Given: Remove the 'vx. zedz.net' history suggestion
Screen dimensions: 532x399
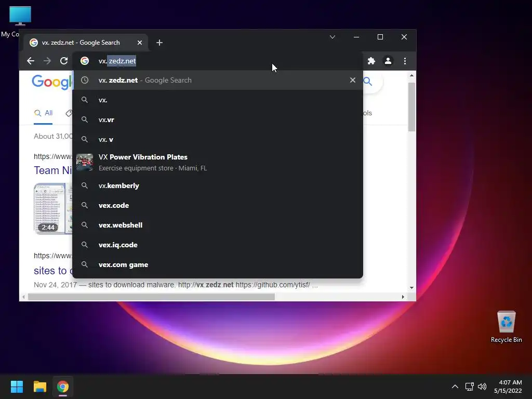Looking at the screenshot, I should [x=353, y=80].
